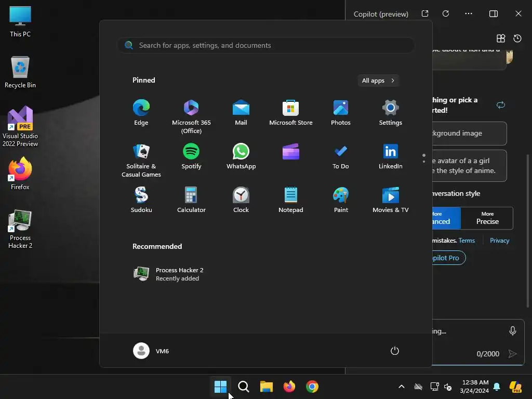Choose the anime avatar suggestion in Copilot
This screenshot has width=532, height=399.
(470, 166)
